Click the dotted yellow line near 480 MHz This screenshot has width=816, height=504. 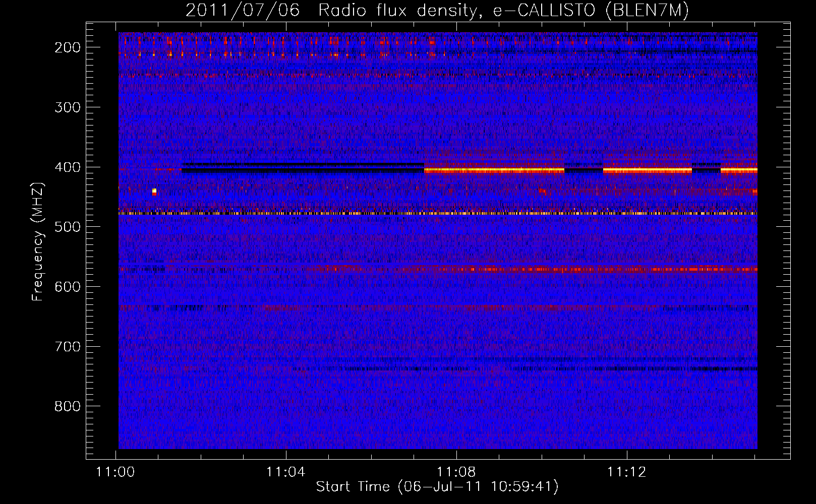pos(438,214)
